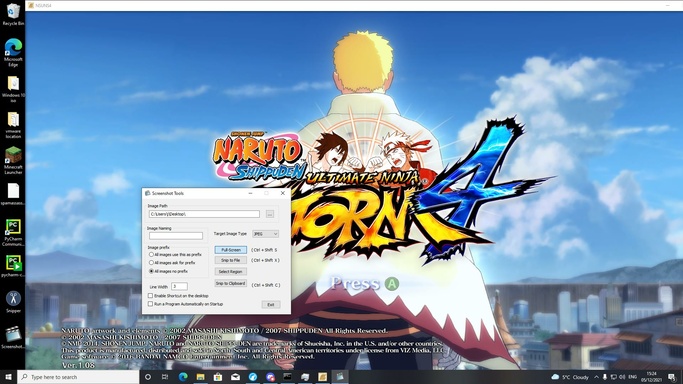Click the Snip to Clipboard button
Image resolution: width=683 pixels, height=384 pixels.
(230, 283)
